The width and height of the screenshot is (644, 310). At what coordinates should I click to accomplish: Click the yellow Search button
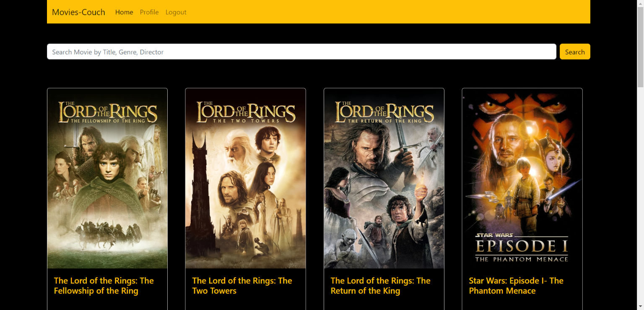coord(575,52)
